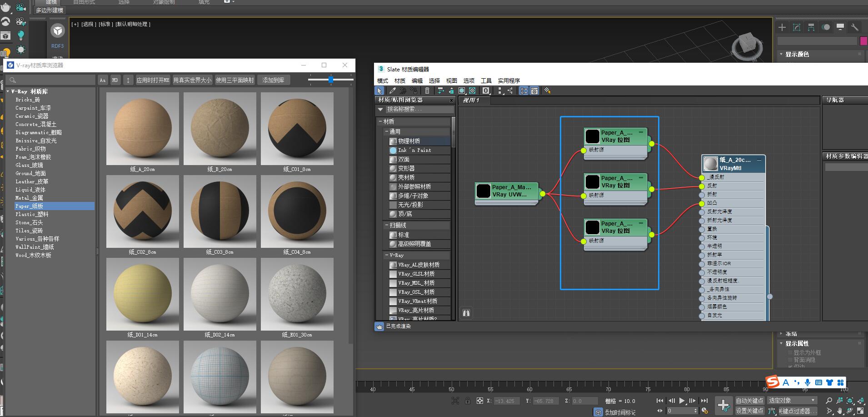Toggle 使用三平面映射 option
The width and height of the screenshot is (868, 417).
click(235, 80)
